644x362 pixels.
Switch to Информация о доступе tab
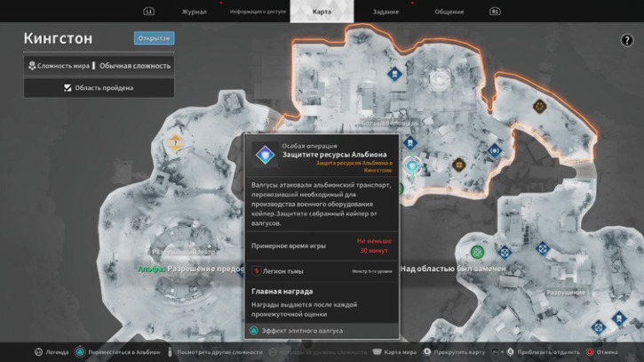click(x=258, y=12)
